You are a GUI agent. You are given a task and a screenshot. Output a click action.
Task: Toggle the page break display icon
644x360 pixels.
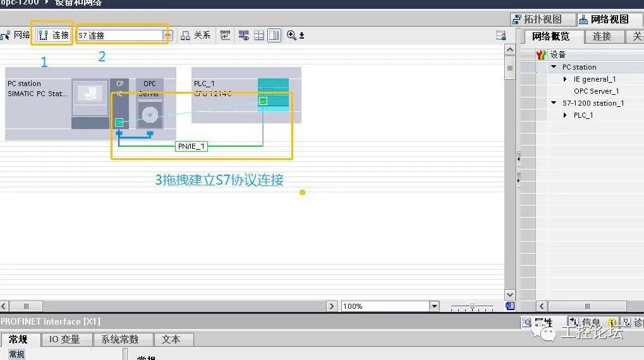258,35
